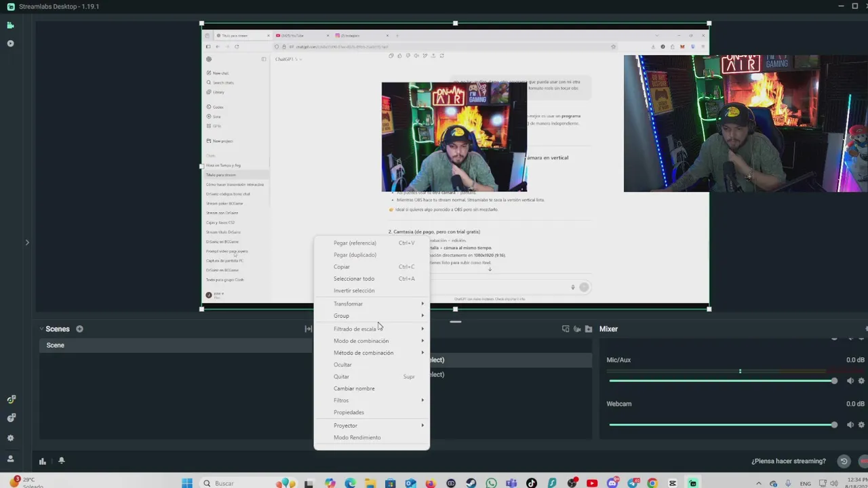Screen dimensions: 868x488
Task: Open Steam from the taskbar
Action: point(471,483)
